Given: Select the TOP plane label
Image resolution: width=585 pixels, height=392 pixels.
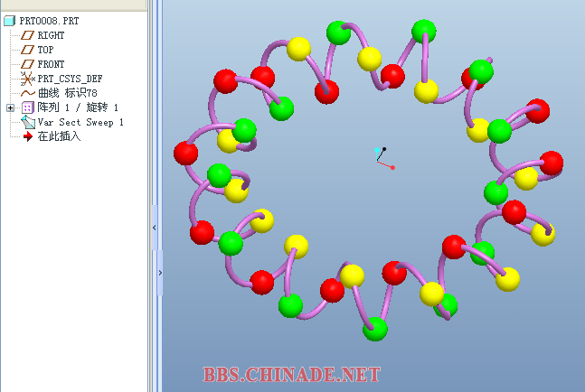Looking at the screenshot, I should tap(45, 50).
